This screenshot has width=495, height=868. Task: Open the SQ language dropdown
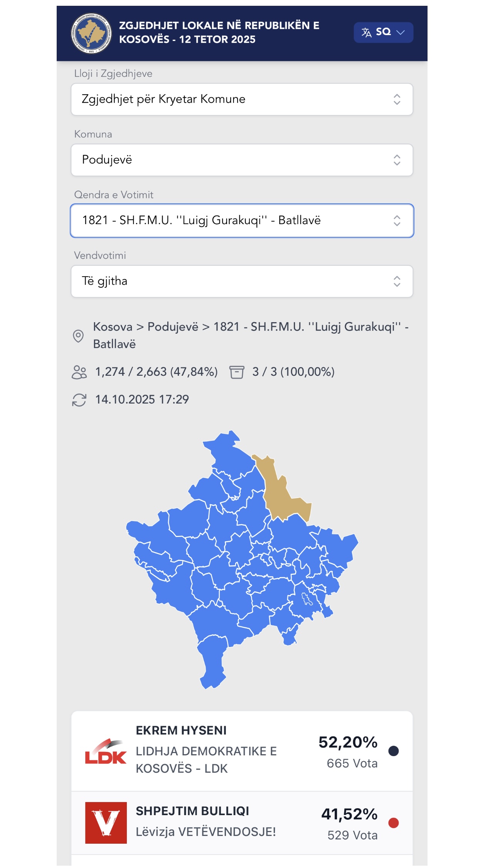point(383,32)
